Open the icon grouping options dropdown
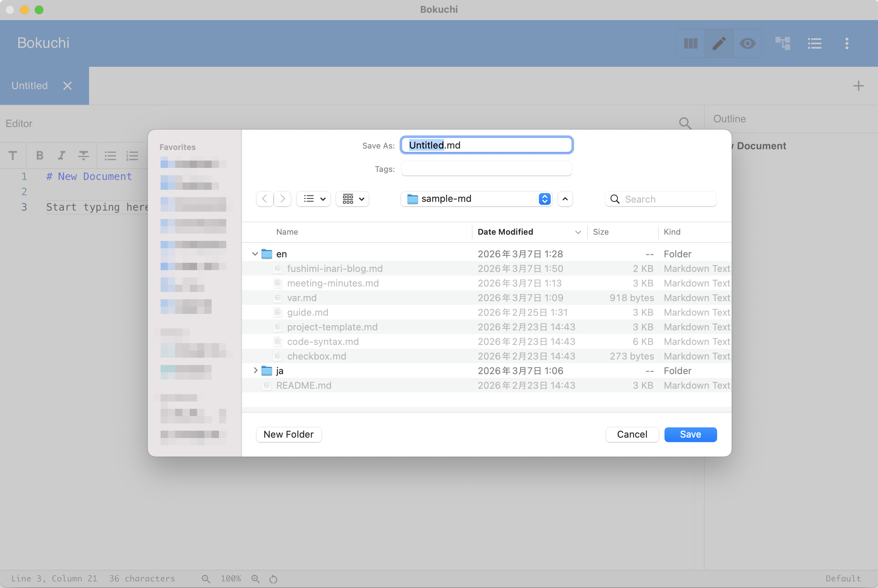The image size is (878, 588). click(x=353, y=199)
